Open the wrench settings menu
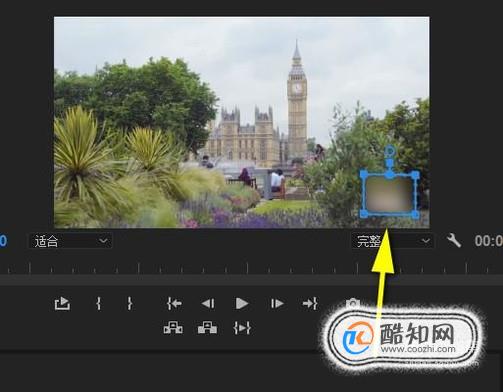Viewport: 503px width, 392px height. coord(454,240)
